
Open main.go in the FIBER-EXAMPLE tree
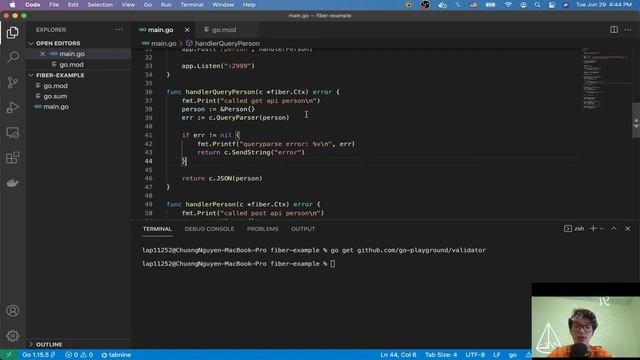point(56,107)
